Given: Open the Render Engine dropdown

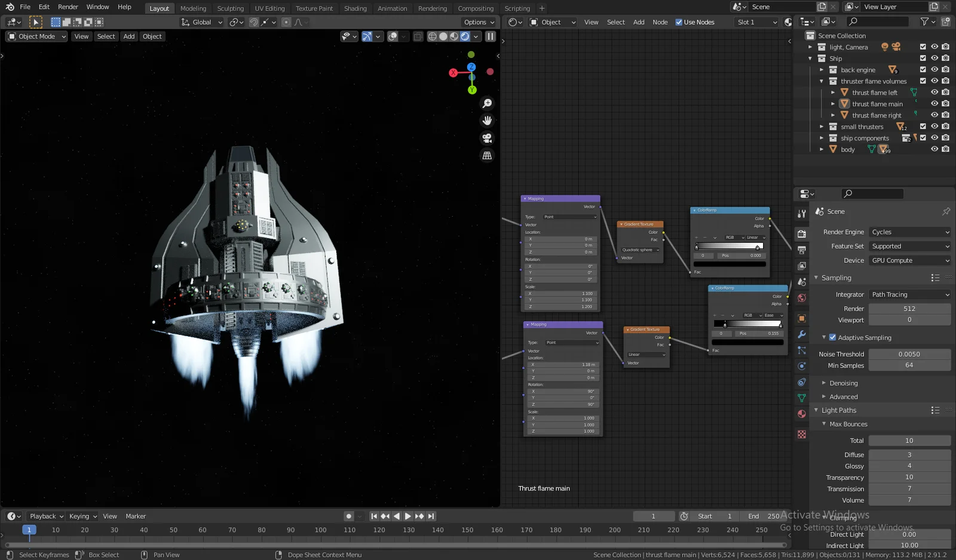Looking at the screenshot, I should pyautogui.click(x=909, y=232).
